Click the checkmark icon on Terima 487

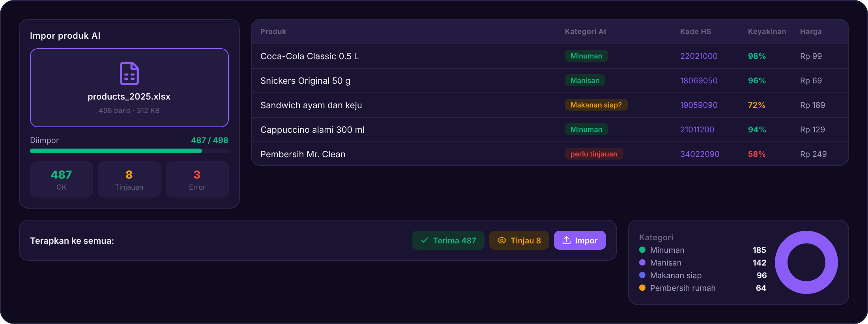(x=425, y=240)
